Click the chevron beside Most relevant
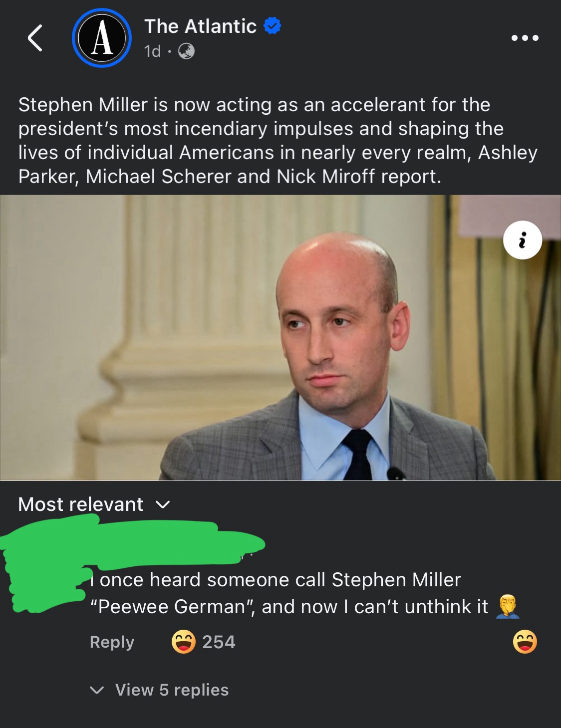 [163, 505]
